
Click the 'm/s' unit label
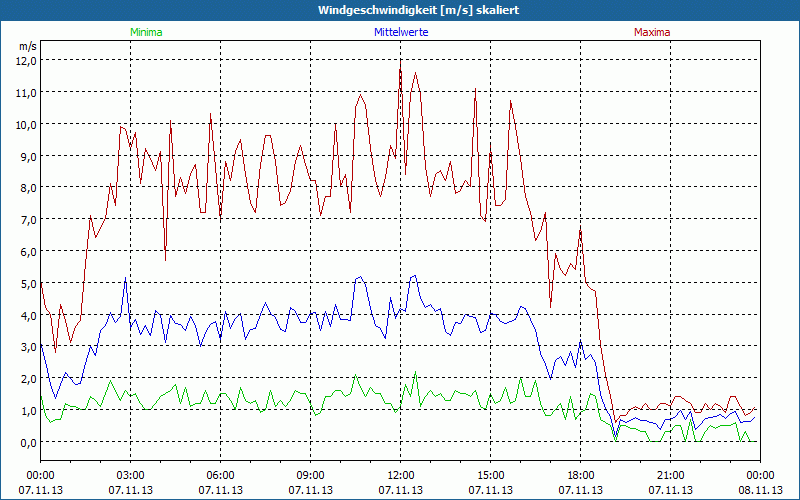click(28, 46)
